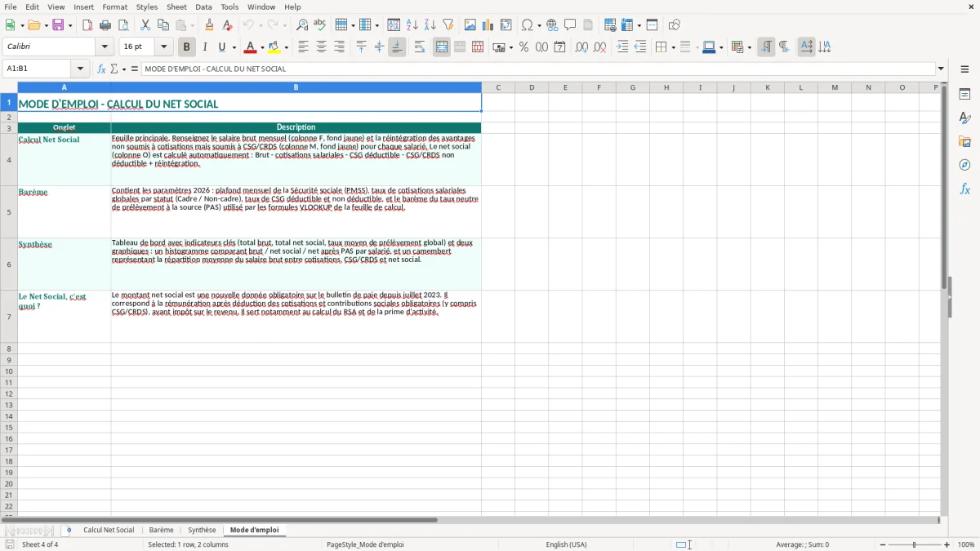This screenshot has width=980, height=551.
Task: Click the Insert Comment icon
Action: click(x=570, y=25)
